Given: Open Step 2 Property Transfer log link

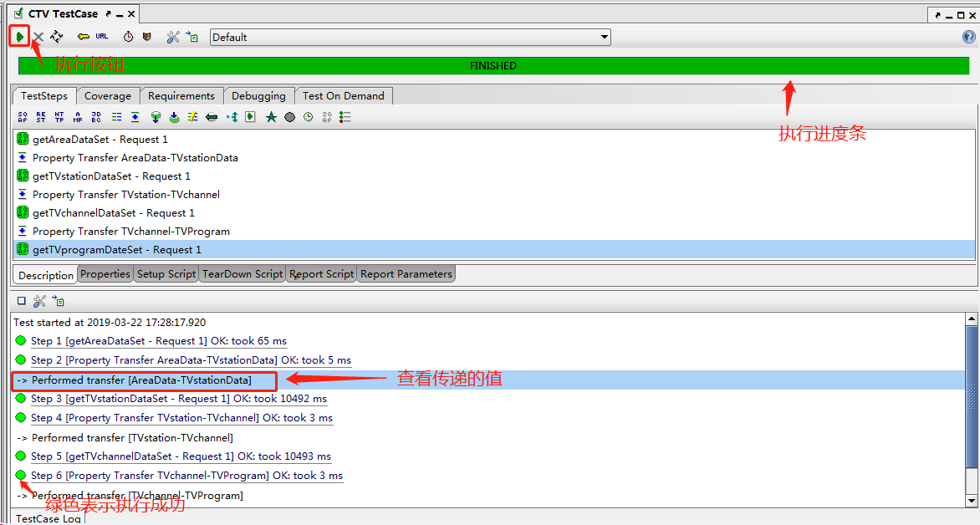Looking at the screenshot, I should tap(191, 360).
